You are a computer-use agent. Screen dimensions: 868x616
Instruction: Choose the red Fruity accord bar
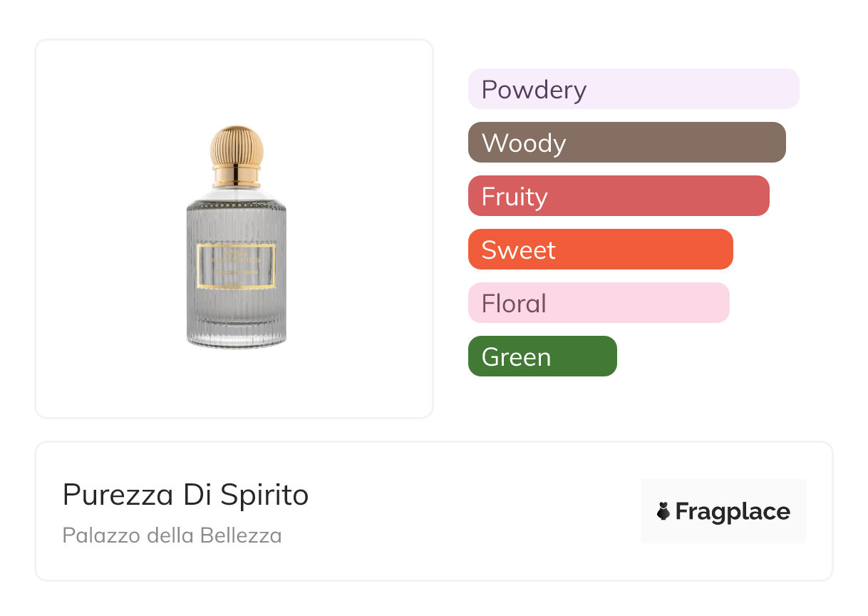tap(618, 196)
